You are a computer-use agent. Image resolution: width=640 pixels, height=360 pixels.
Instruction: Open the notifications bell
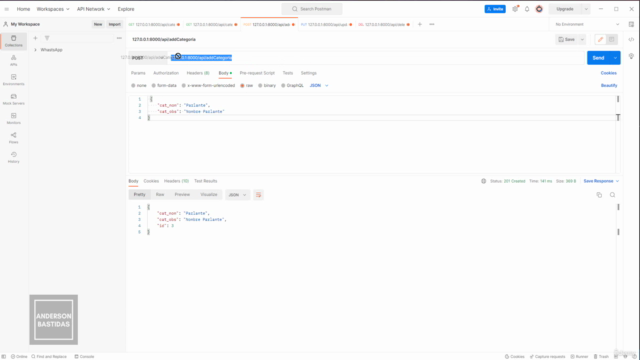pyautogui.click(x=527, y=9)
